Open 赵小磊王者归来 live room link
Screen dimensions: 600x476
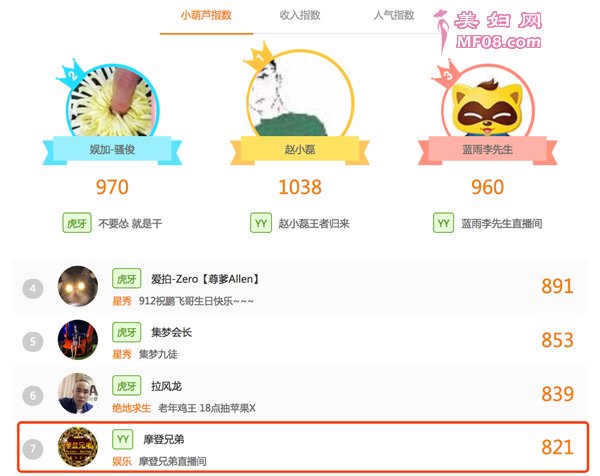(314, 223)
